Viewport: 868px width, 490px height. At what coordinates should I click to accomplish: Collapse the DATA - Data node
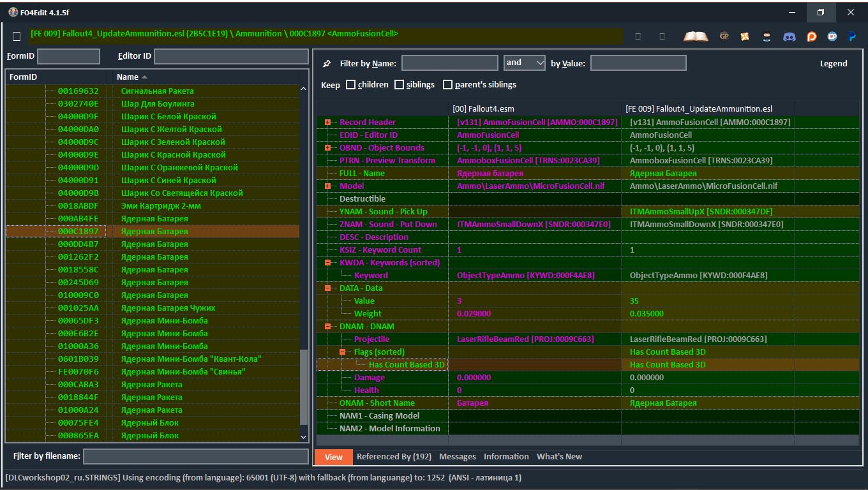coord(327,288)
